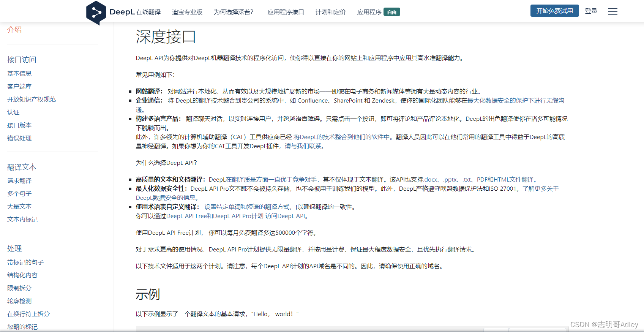Follow 了解更多关于DeepL数据安全的信息 link
Image resolution: width=644 pixels, height=332 pixels.
click(x=540, y=189)
